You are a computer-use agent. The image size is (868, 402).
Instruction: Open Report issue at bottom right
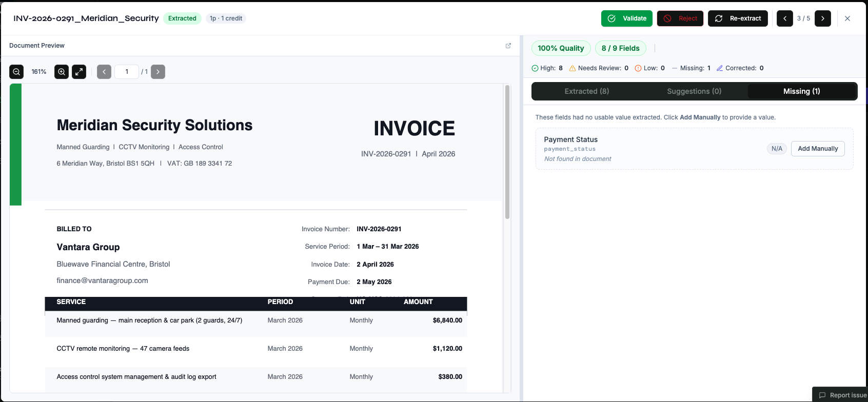coord(841,395)
